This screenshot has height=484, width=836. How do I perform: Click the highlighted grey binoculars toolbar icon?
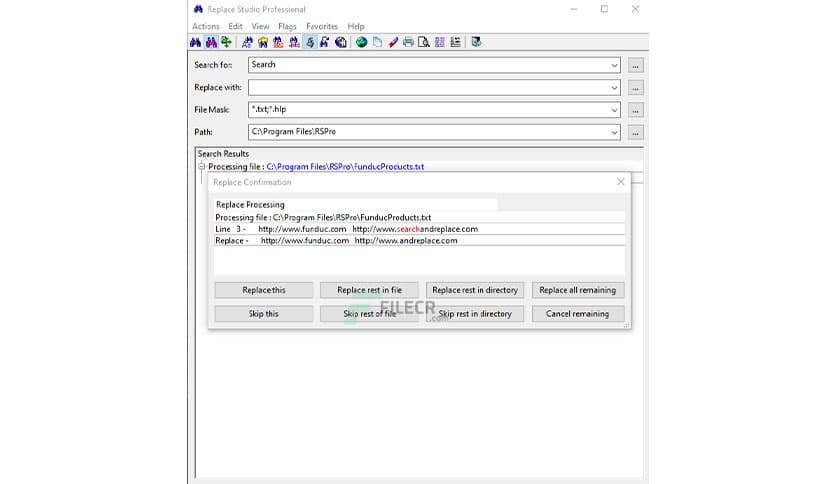(310, 42)
